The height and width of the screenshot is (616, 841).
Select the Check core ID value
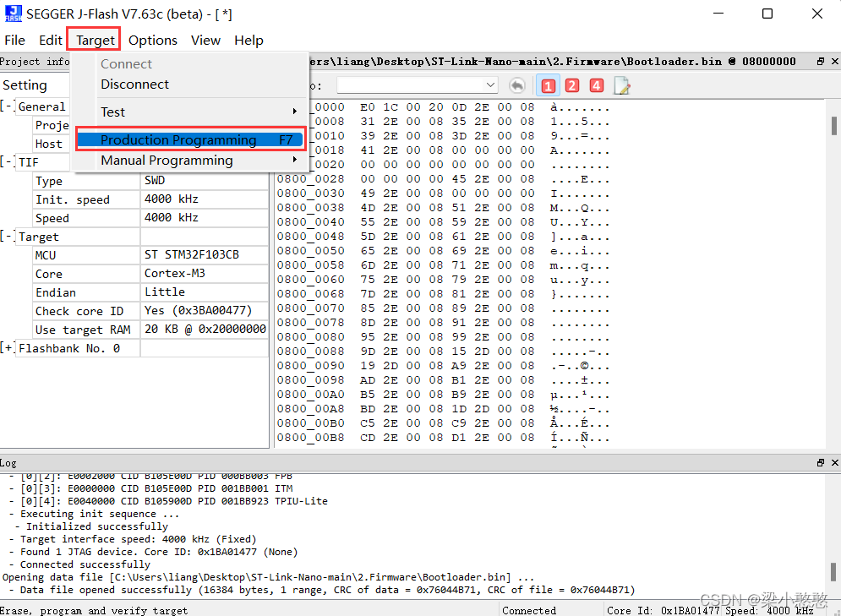pyautogui.click(x=205, y=311)
